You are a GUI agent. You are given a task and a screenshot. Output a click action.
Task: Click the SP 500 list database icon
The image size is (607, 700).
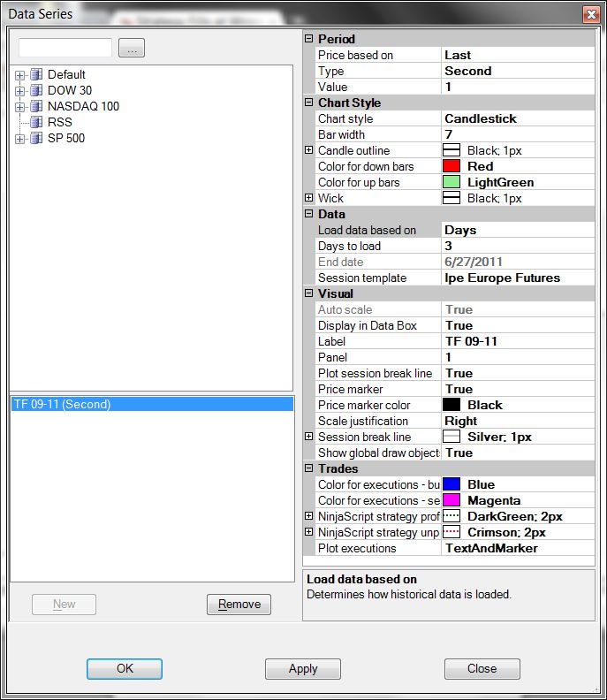click(x=36, y=138)
